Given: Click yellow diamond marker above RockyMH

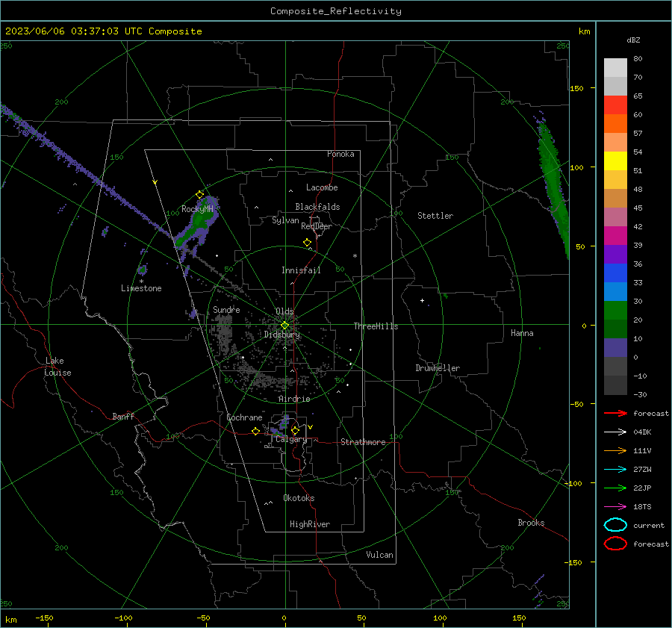Looking at the screenshot, I should coord(199,195).
